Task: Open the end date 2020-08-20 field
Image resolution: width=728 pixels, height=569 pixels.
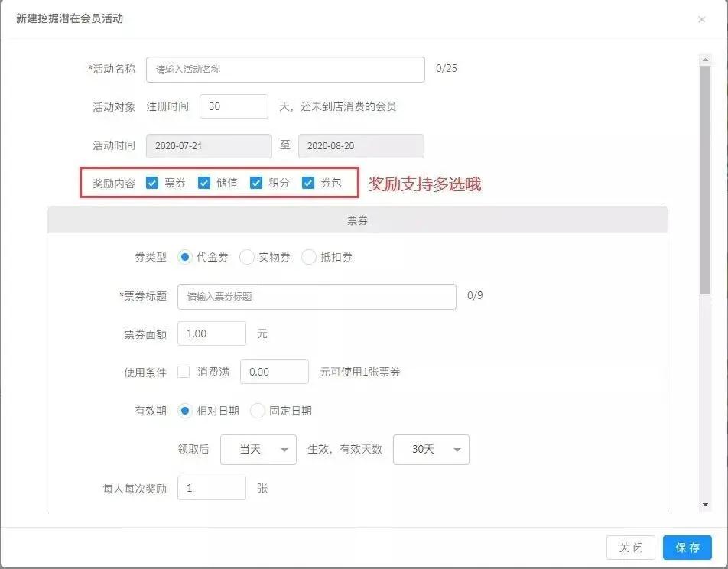Action: tap(361, 146)
